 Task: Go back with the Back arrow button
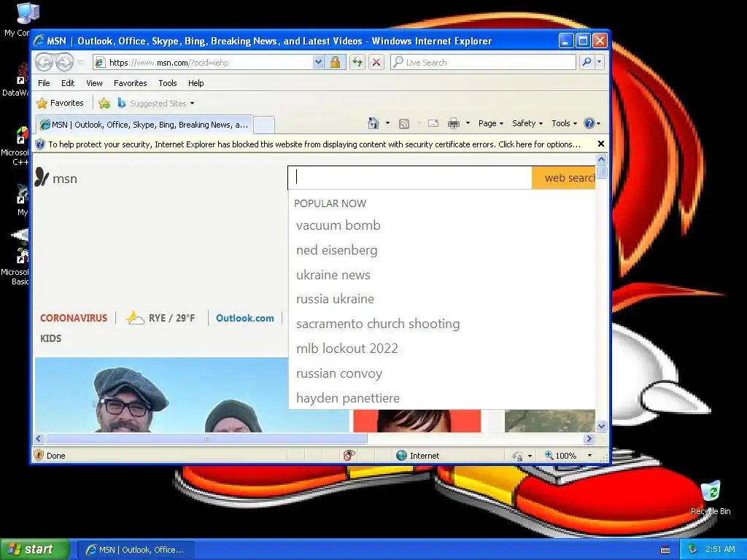coord(44,62)
